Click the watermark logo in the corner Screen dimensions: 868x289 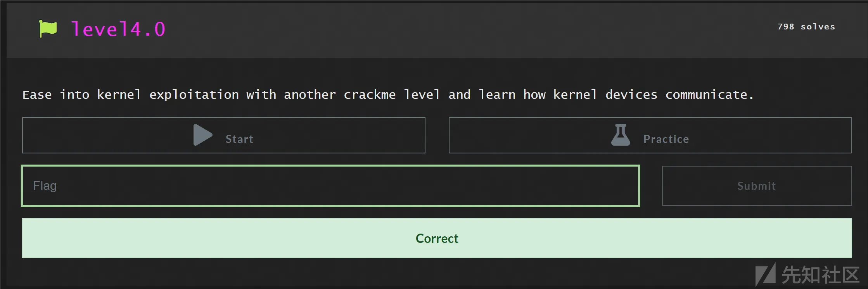point(766,275)
